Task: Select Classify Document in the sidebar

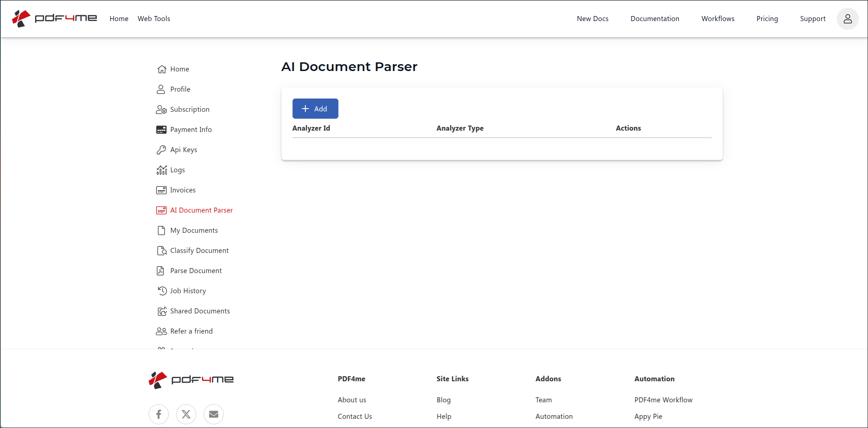Action: 199,251
